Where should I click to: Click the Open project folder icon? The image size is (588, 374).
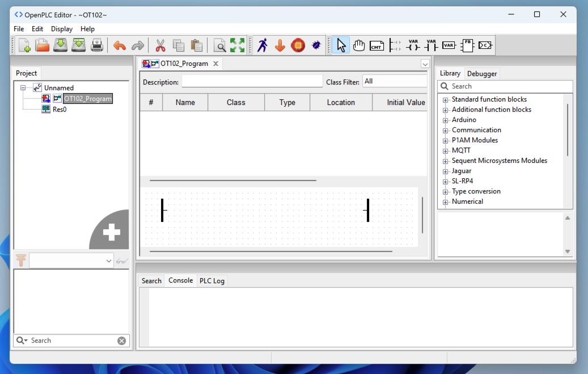point(42,45)
